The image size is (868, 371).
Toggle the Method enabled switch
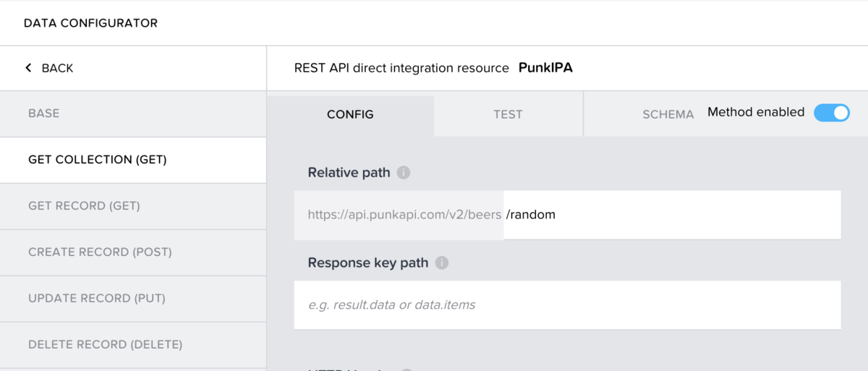point(831,113)
